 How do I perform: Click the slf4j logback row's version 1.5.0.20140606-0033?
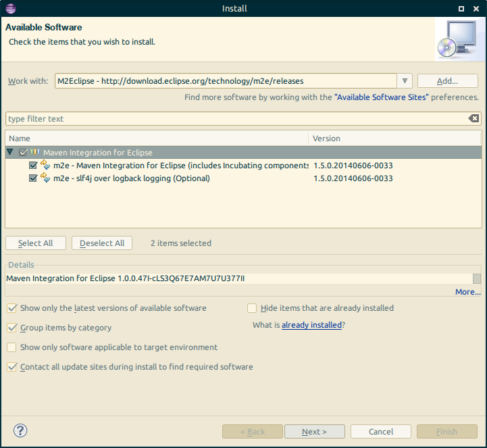(x=353, y=178)
